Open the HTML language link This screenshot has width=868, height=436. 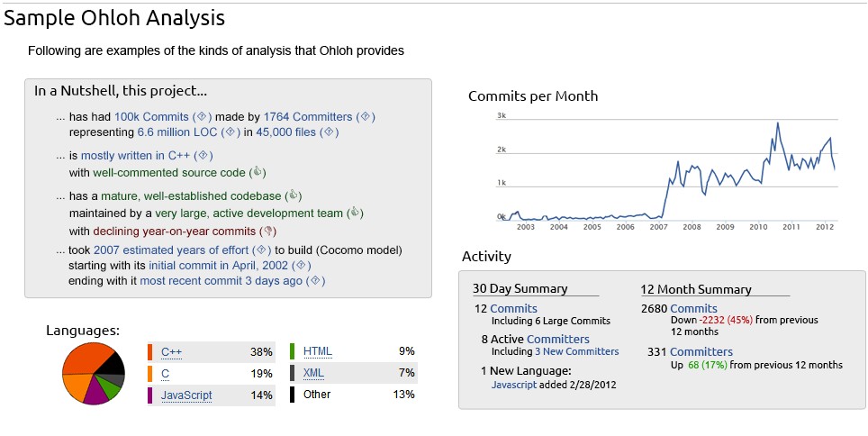tap(317, 351)
